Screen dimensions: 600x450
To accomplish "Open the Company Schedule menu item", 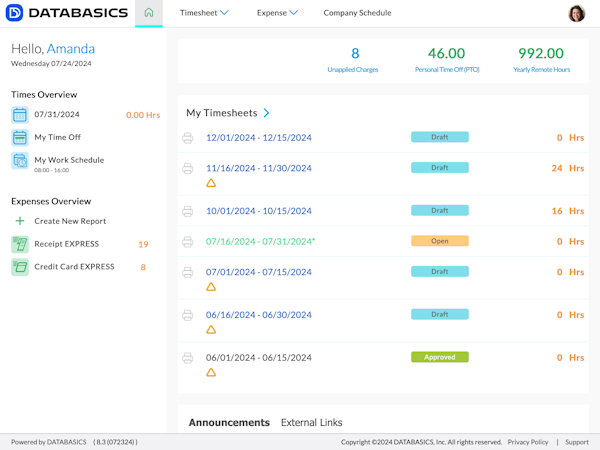I will pos(357,13).
